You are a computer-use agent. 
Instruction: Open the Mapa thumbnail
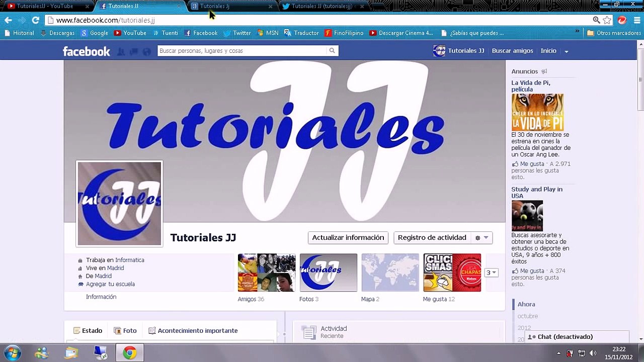click(x=390, y=273)
